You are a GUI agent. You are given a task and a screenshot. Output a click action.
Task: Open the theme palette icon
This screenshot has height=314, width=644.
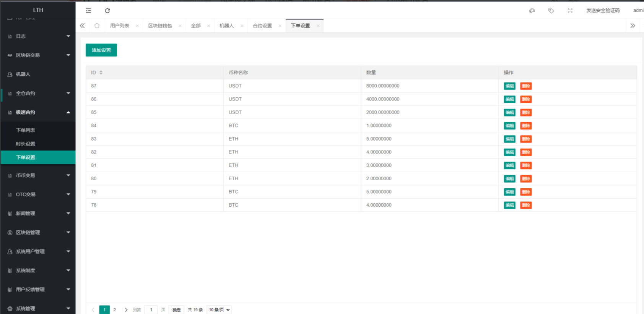(x=532, y=11)
